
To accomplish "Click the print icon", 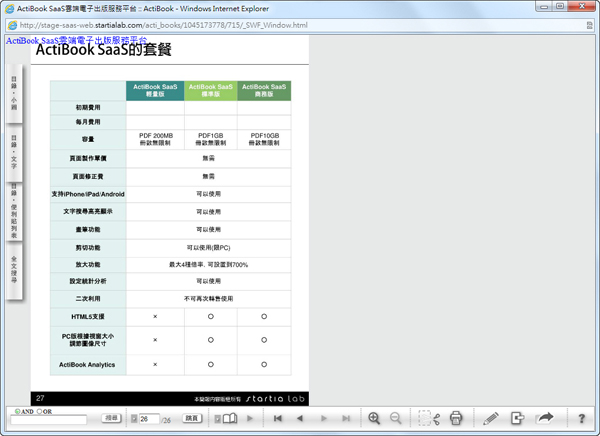I will click(x=456, y=418).
